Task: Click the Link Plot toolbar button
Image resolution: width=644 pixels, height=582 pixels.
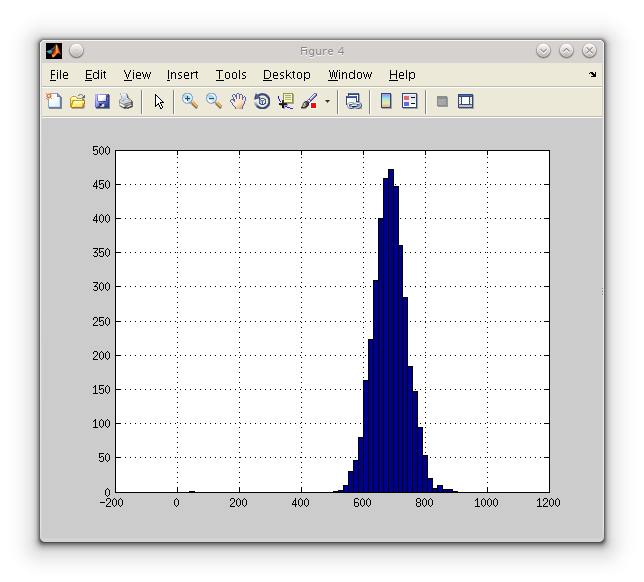Action: [354, 101]
